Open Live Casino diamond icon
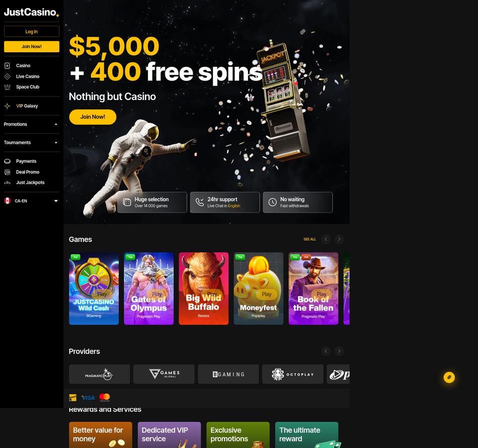The height and width of the screenshot is (448, 478). [x=7, y=77]
